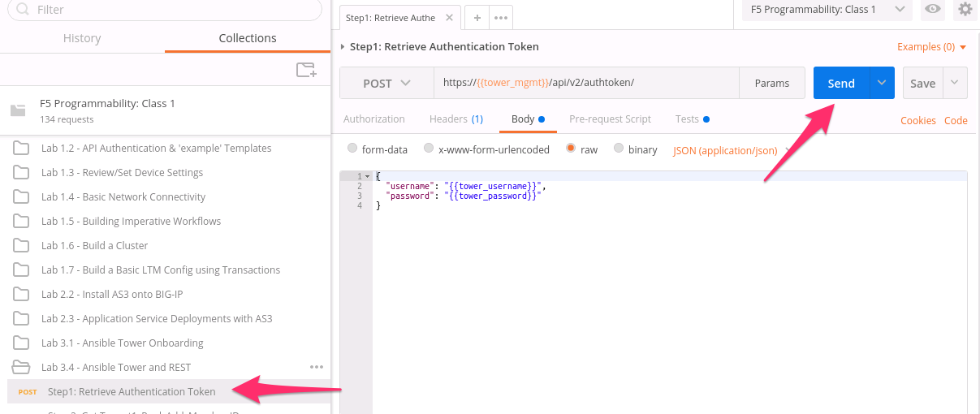Open the Examples (0) dropdown
This screenshot has height=414, width=980.
(x=931, y=47)
